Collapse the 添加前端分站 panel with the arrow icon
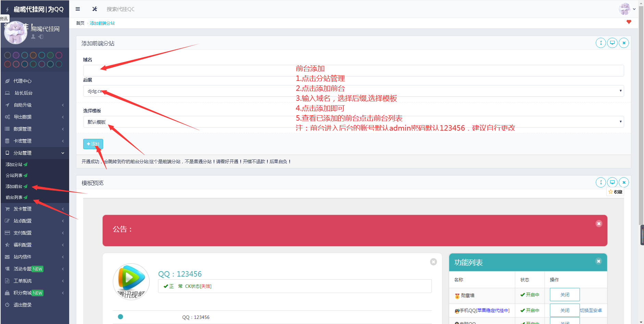The image size is (644, 324). (x=601, y=43)
